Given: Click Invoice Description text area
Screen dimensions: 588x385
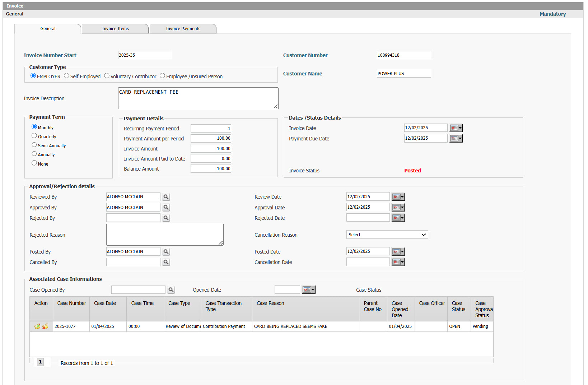Looking at the screenshot, I should click(x=198, y=98).
